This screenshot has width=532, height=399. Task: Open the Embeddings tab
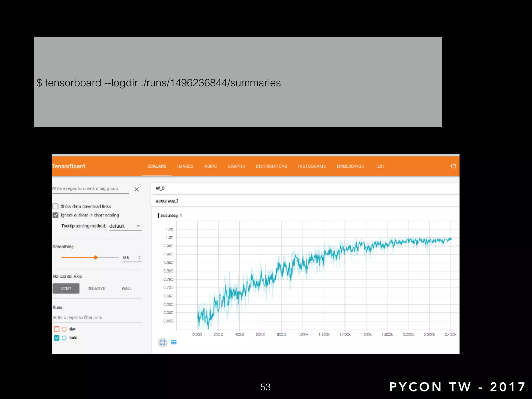(350, 166)
